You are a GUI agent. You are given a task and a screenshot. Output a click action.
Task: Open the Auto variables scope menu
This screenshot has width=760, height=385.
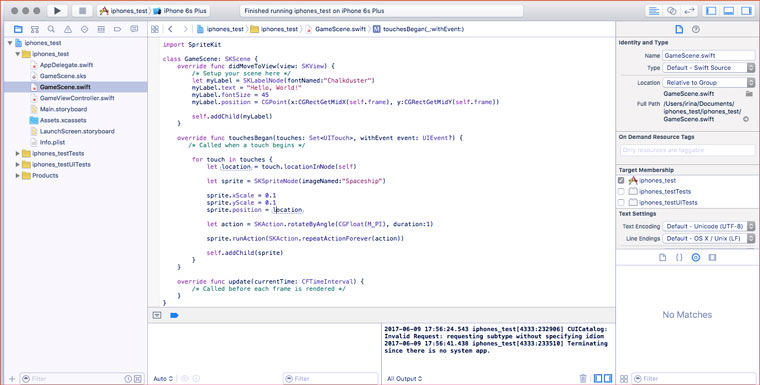(x=163, y=379)
